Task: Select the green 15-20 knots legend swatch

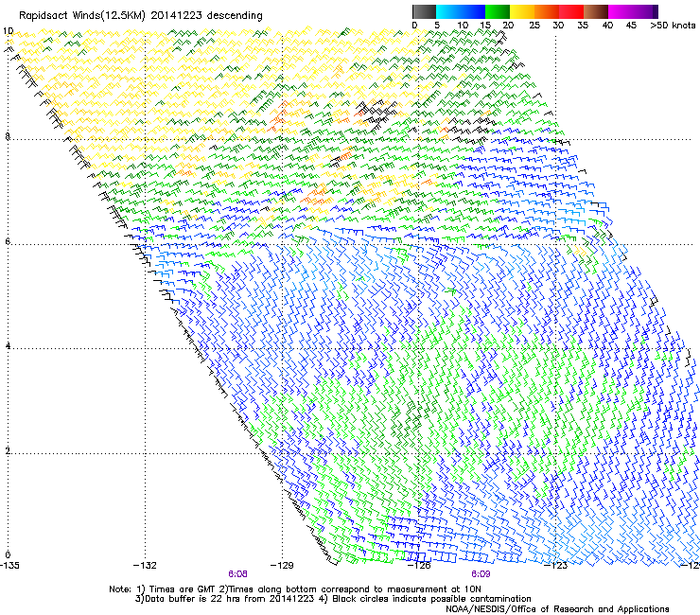Action: tap(498, 11)
